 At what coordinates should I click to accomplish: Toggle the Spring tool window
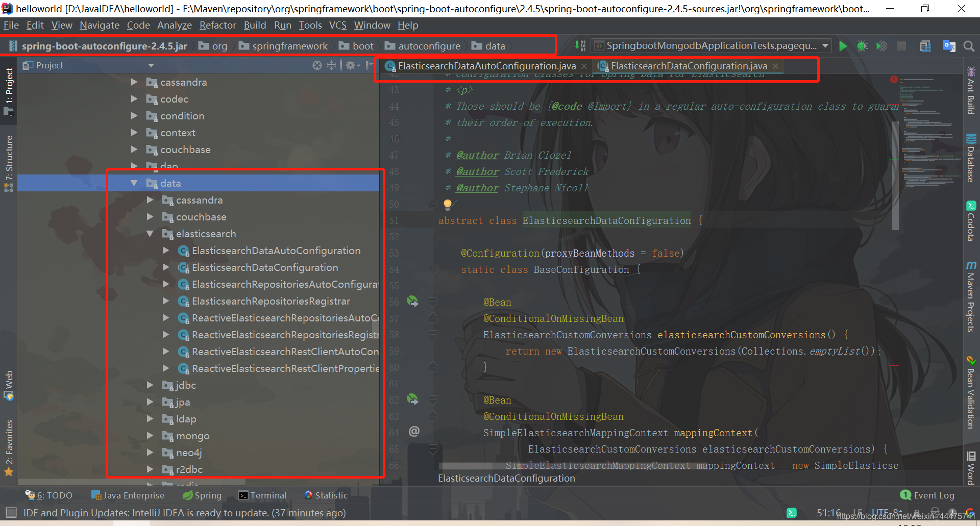(202, 495)
